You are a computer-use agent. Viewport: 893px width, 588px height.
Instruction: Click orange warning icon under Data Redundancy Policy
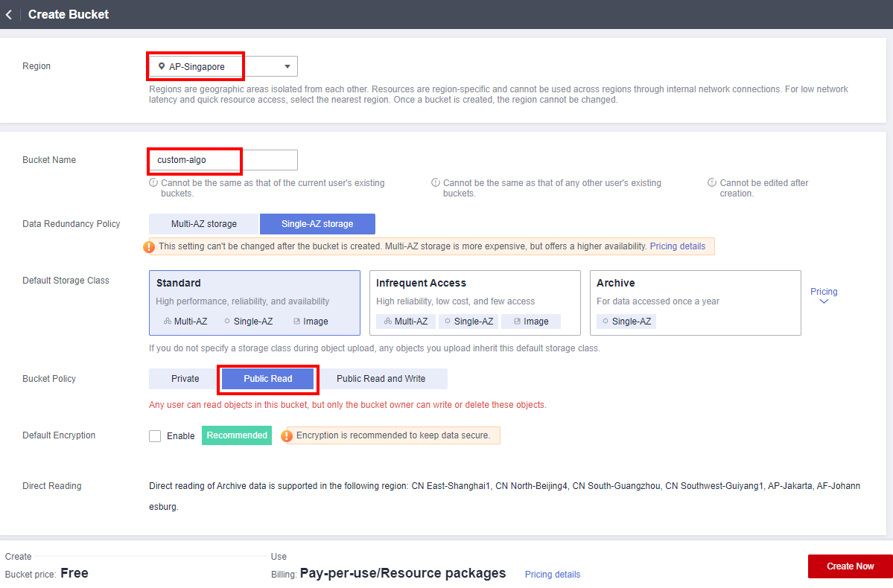(150, 246)
